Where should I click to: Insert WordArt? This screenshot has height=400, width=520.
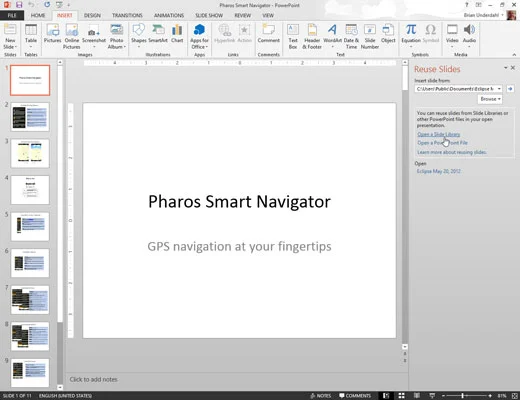point(332,35)
